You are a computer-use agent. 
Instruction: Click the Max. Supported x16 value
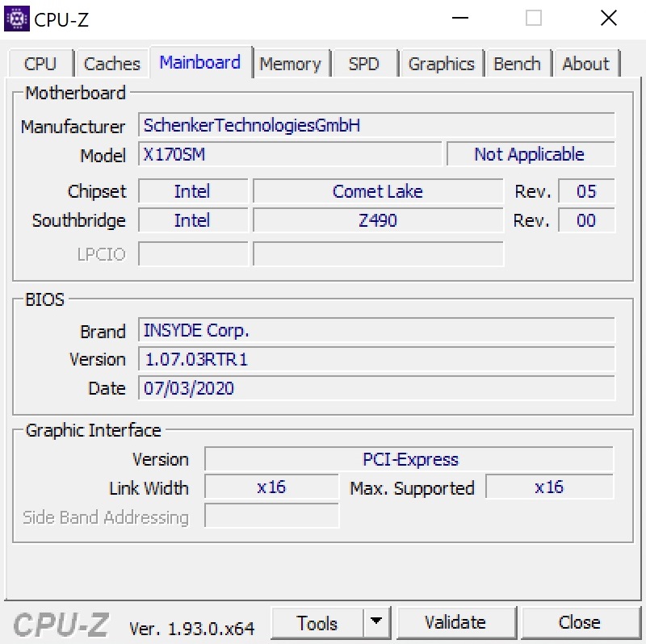click(x=550, y=487)
